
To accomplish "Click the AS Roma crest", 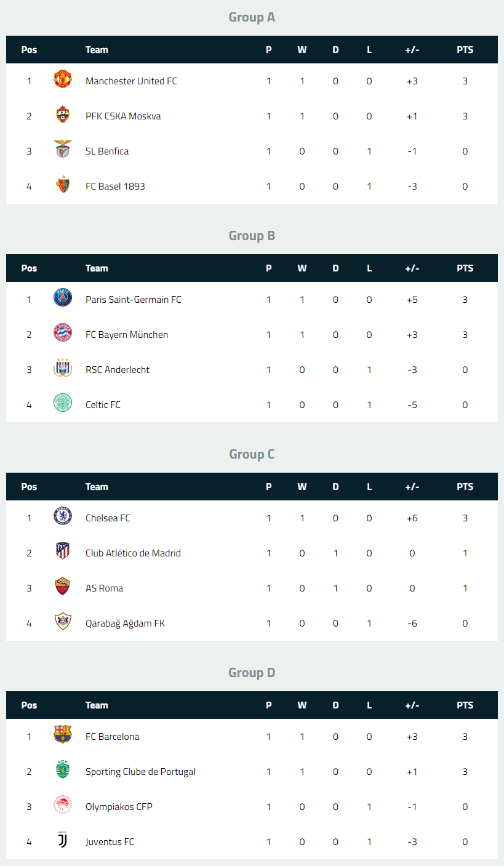I will 63,588.
